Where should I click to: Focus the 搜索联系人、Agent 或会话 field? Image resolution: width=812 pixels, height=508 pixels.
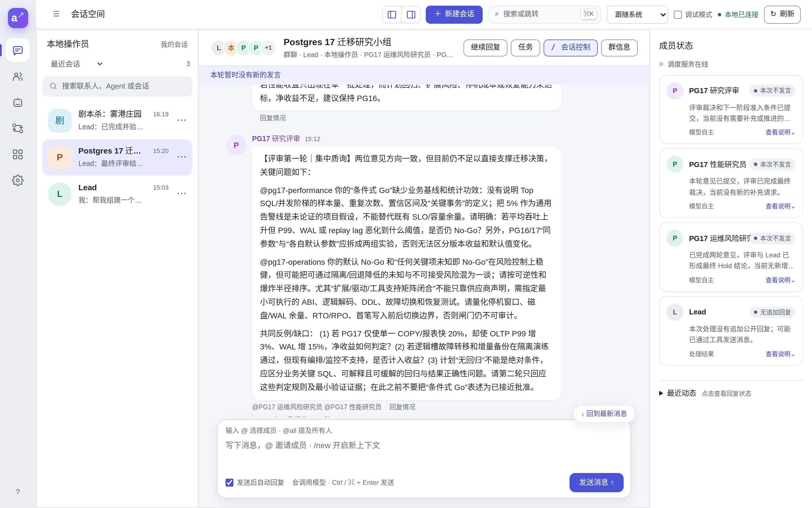click(117, 86)
